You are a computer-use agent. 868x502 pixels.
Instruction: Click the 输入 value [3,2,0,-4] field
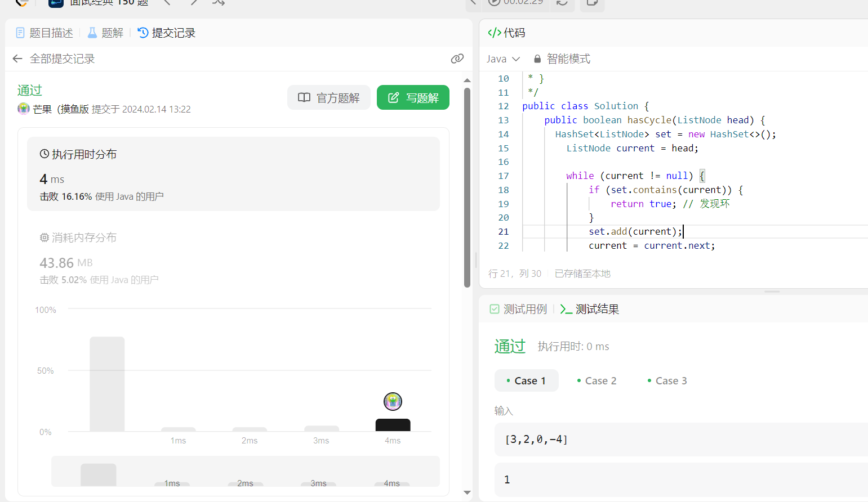(x=681, y=439)
